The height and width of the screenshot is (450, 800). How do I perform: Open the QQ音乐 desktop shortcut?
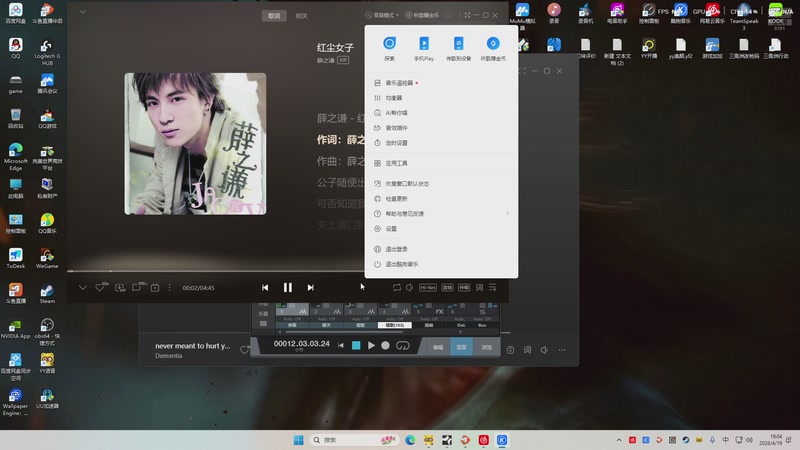tap(47, 223)
